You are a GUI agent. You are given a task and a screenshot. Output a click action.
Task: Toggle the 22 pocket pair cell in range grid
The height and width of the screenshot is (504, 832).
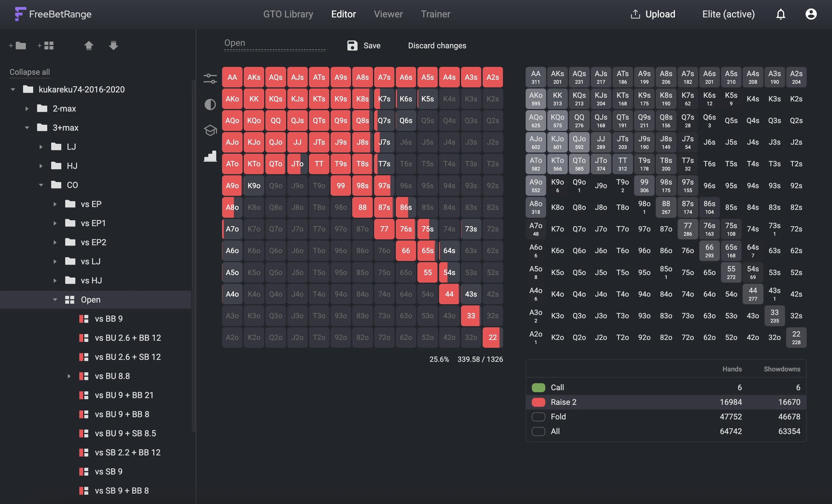[492, 337]
